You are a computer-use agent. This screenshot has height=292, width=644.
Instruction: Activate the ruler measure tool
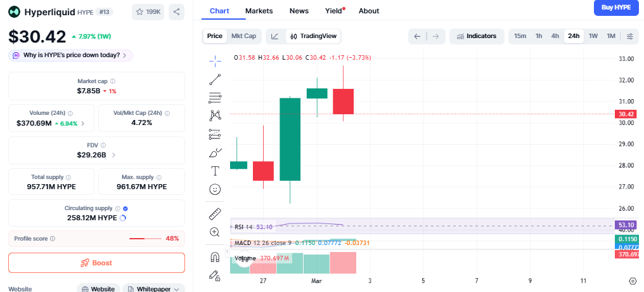pyautogui.click(x=215, y=214)
